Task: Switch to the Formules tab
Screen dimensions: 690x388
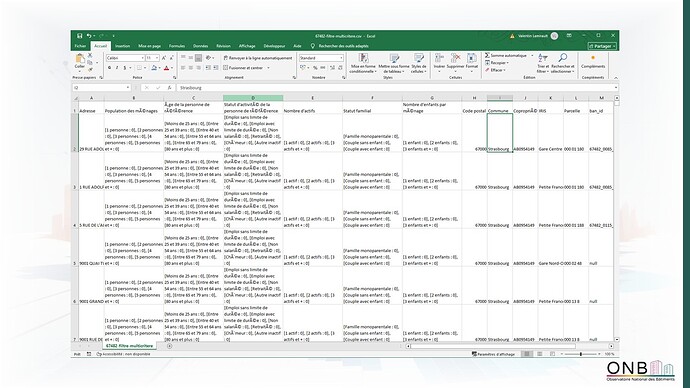Action: click(x=177, y=46)
